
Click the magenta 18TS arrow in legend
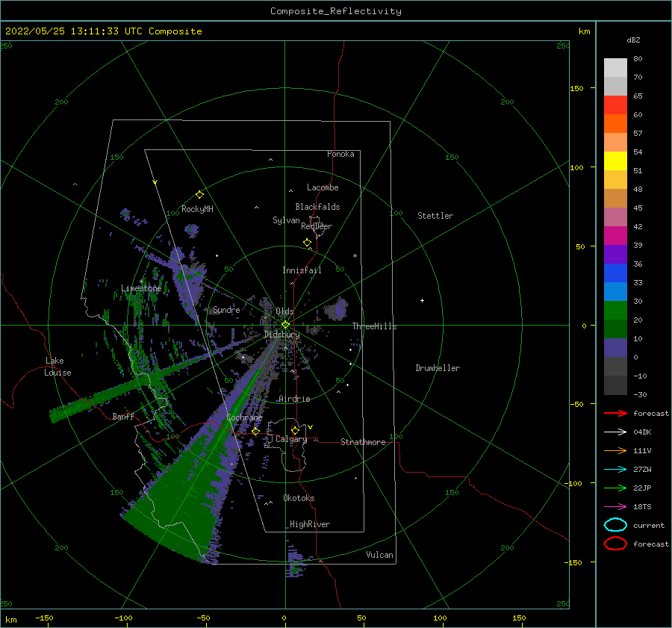[x=615, y=507]
